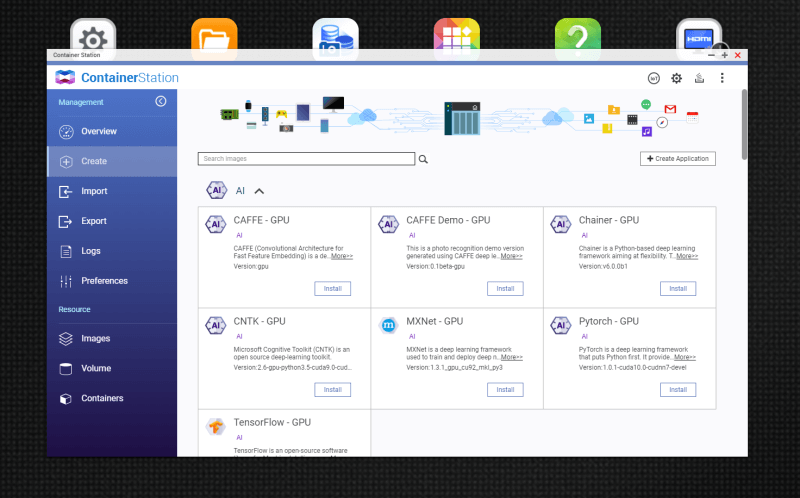Open the Overview page in sidebar
The image size is (800, 498).
112,131
